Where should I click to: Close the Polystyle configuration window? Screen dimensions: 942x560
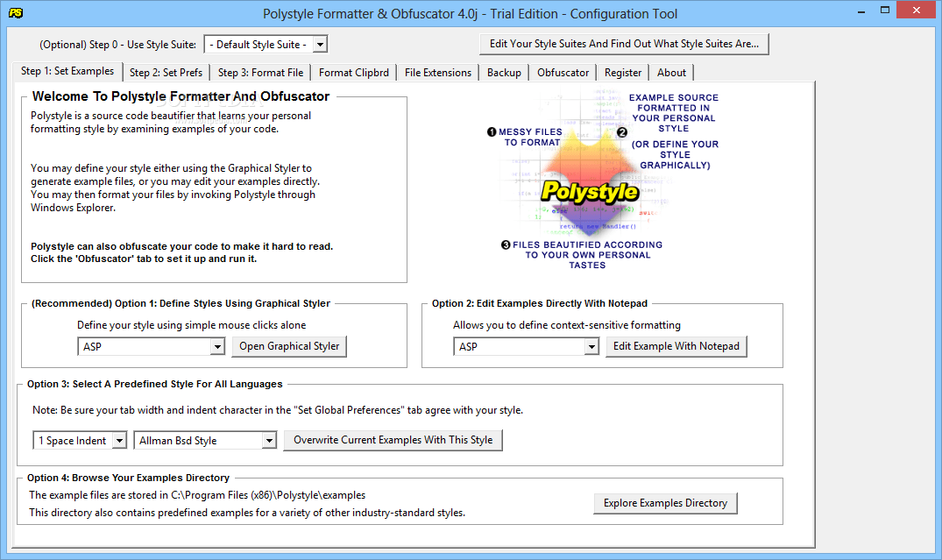coord(917,11)
